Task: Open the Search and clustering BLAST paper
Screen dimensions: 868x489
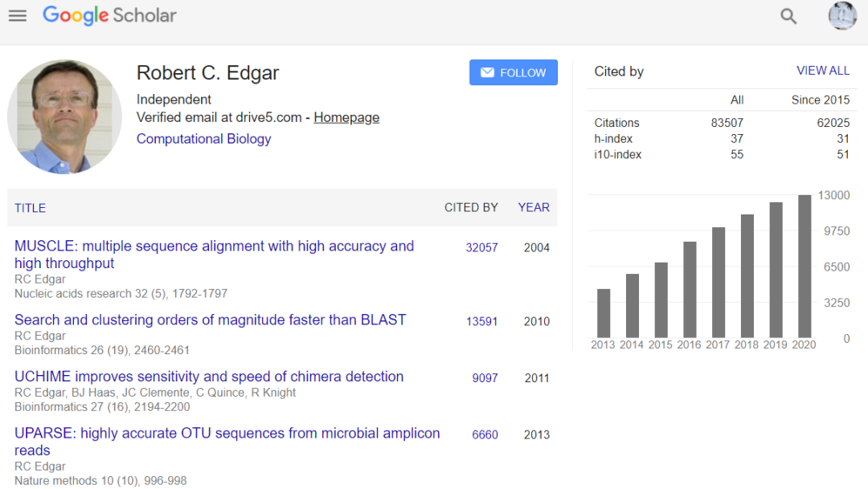Action: (x=210, y=320)
